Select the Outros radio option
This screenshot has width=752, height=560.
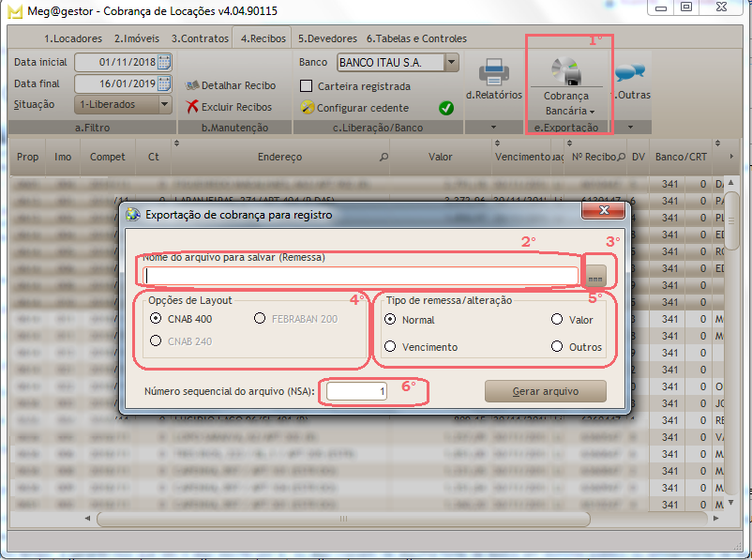point(557,347)
